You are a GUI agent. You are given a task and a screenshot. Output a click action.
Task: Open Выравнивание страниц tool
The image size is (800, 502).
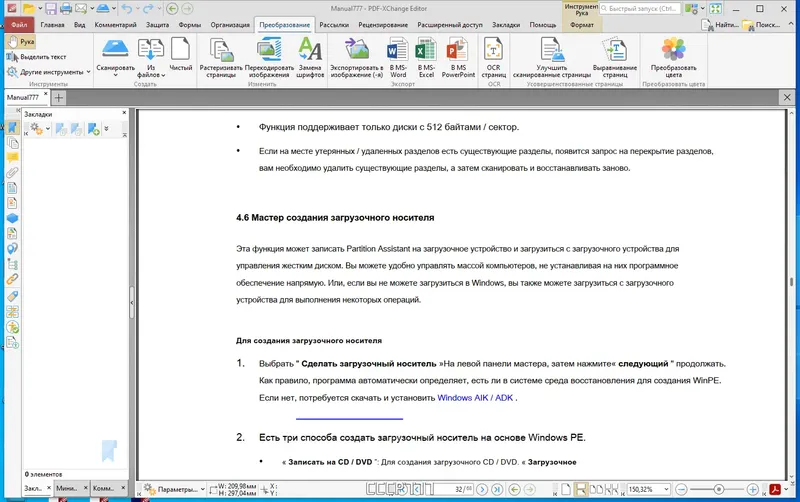[x=615, y=58]
